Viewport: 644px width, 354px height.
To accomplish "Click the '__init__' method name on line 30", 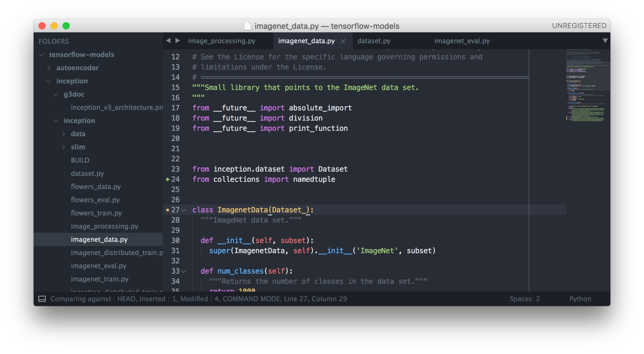I will 234,241.
